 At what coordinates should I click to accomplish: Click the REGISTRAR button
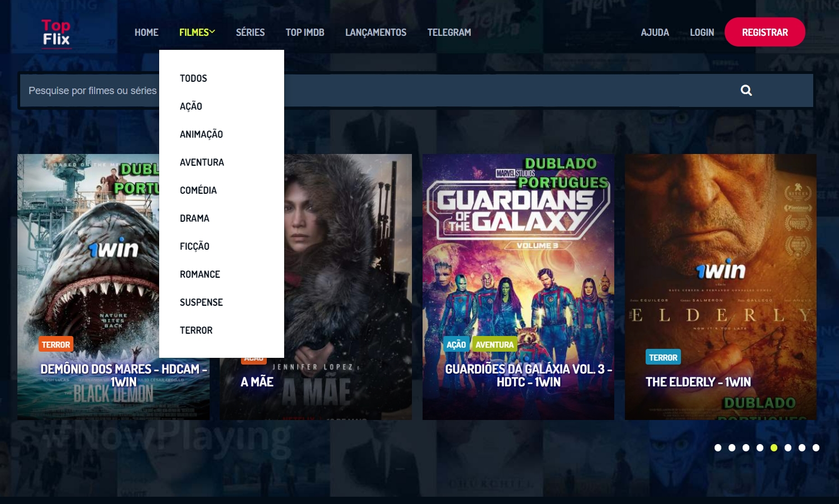coord(765,32)
